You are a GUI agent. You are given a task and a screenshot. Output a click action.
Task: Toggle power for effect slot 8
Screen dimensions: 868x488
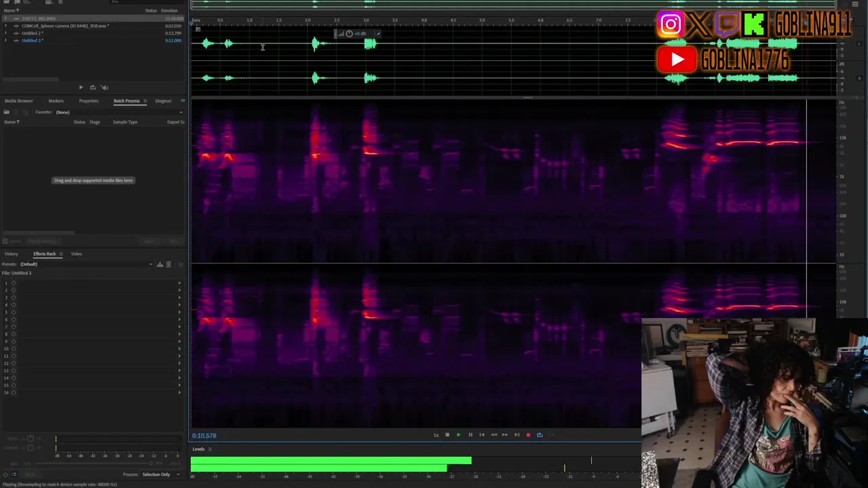pos(13,334)
